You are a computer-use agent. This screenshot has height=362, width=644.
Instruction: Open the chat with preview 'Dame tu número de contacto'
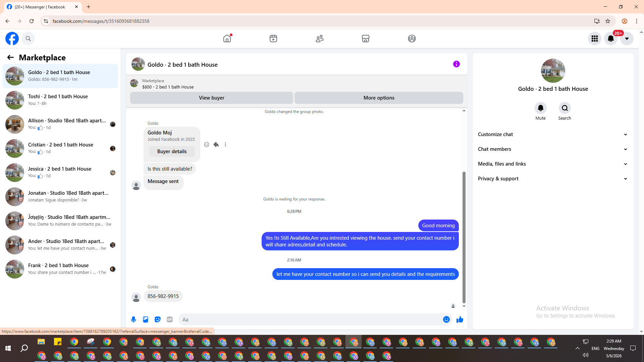tap(60, 221)
